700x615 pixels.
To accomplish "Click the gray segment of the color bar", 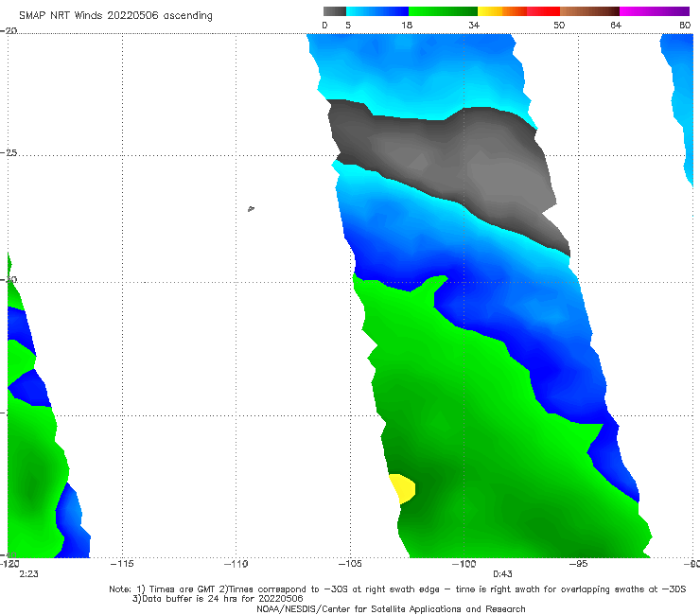I will coord(334,11).
